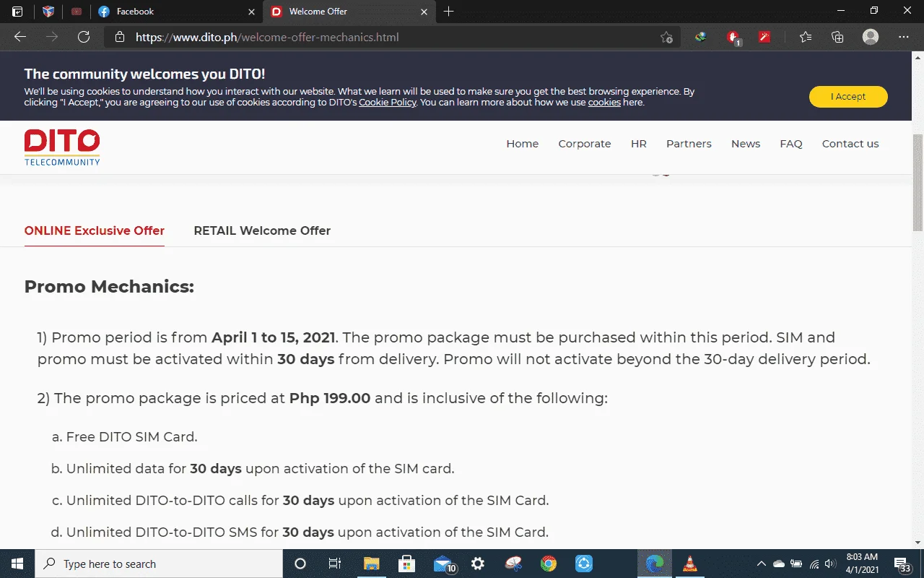Open the Collections panel
Image resolution: width=924 pixels, height=578 pixels.
coord(837,37)
